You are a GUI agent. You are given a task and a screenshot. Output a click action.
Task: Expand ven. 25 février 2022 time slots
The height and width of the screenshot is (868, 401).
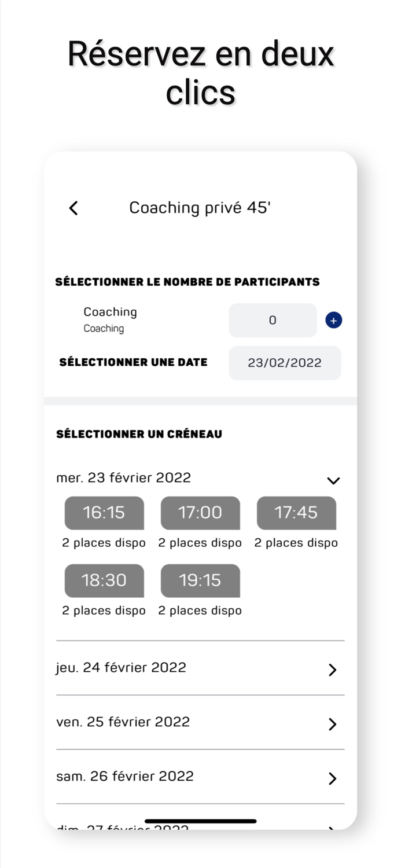point(332,724)
